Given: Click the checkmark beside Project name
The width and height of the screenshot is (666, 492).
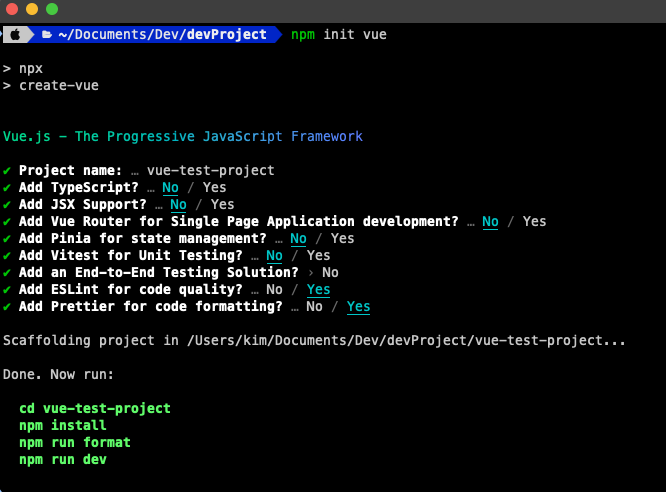Looking at the screenshot, I should click(x=7, y=171).
